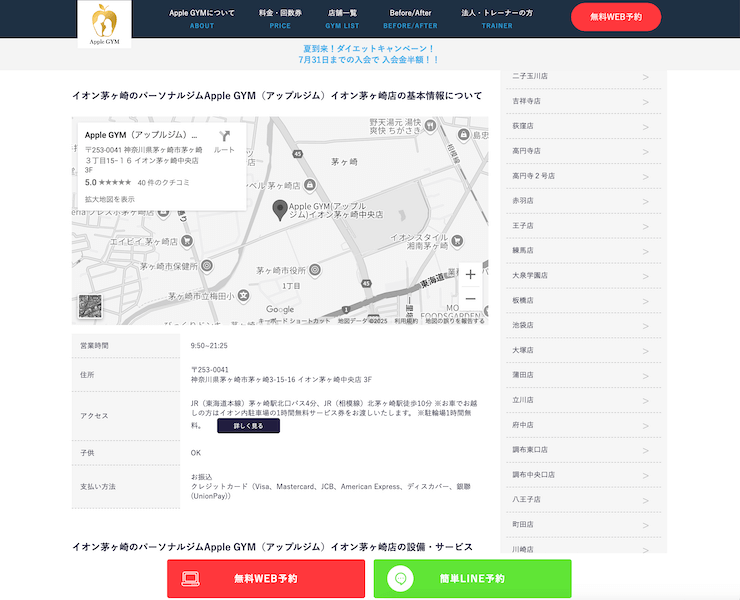The height and width of the screenshot is (600, 740).
Task: Open the 店舗一覧 GYM LIST menu
Action: pos(342,19)
